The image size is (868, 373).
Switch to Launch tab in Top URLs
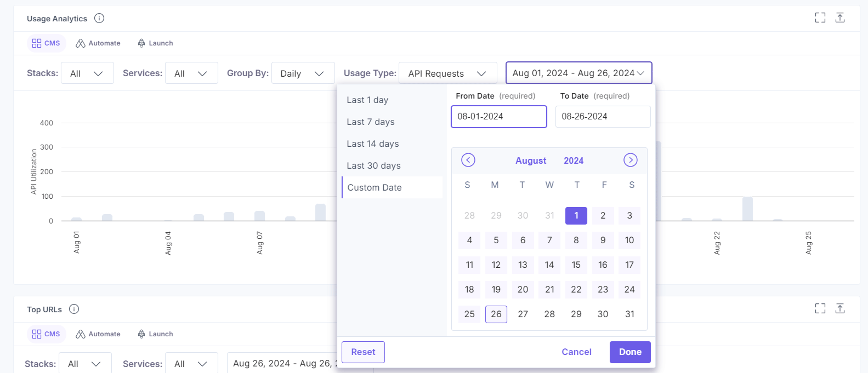pyautogui.click(x=155, y=334)
